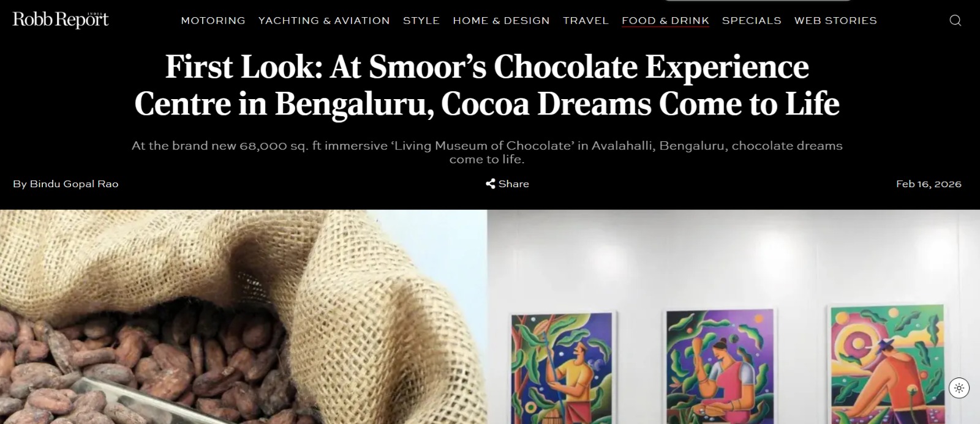The width and height of the screenshot is (980, 424).
Task: Open the Specials section
Action: pos(752,21)
